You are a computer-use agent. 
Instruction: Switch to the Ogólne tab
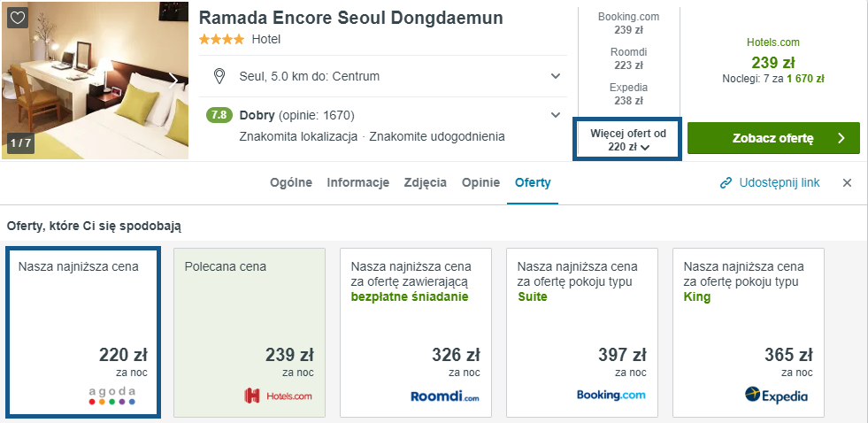pos(290,182)
